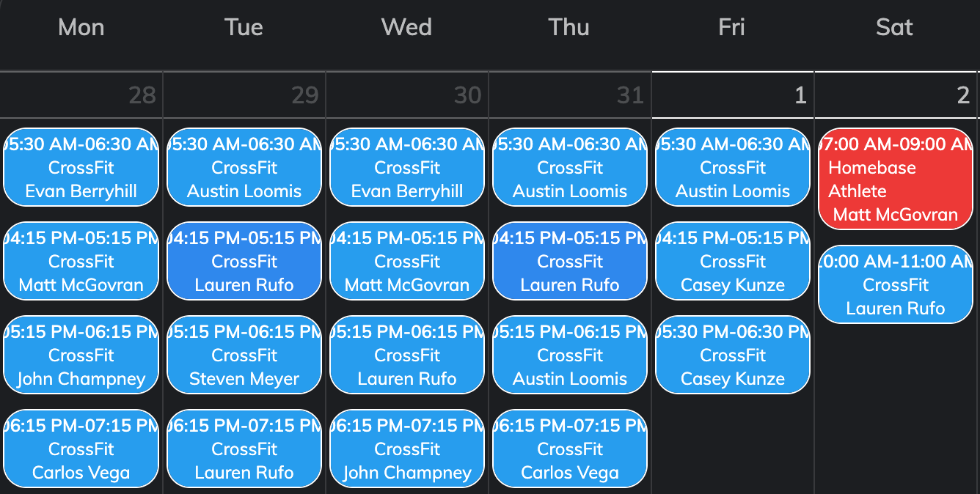
Task: Open Tuesday 5:30 AM Austin Loomis class
Action: (244, 168)
